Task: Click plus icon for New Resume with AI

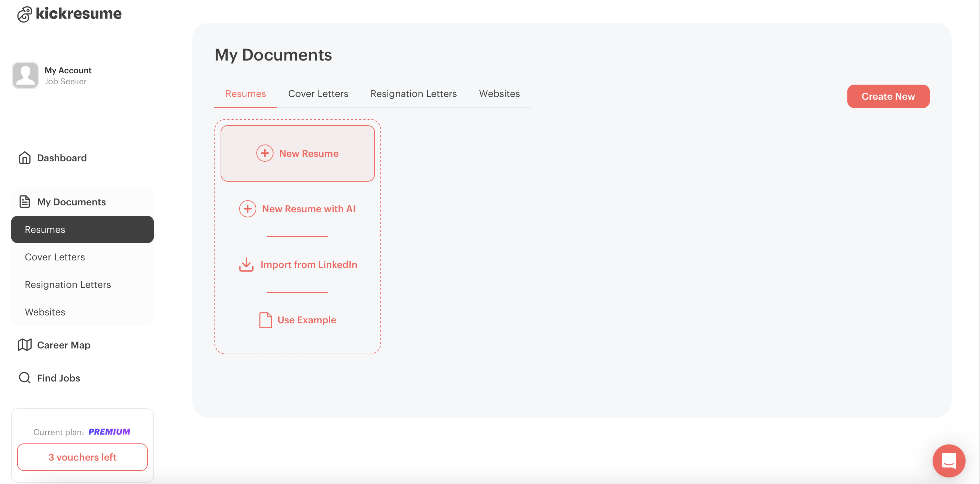Action: click(x=248, y=209)
